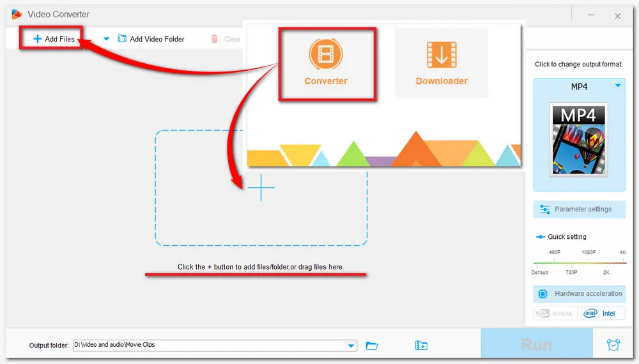Click Add Video Folder
Image resolution: width=639 pixels, height=364 pixels.
pos(151,39)
